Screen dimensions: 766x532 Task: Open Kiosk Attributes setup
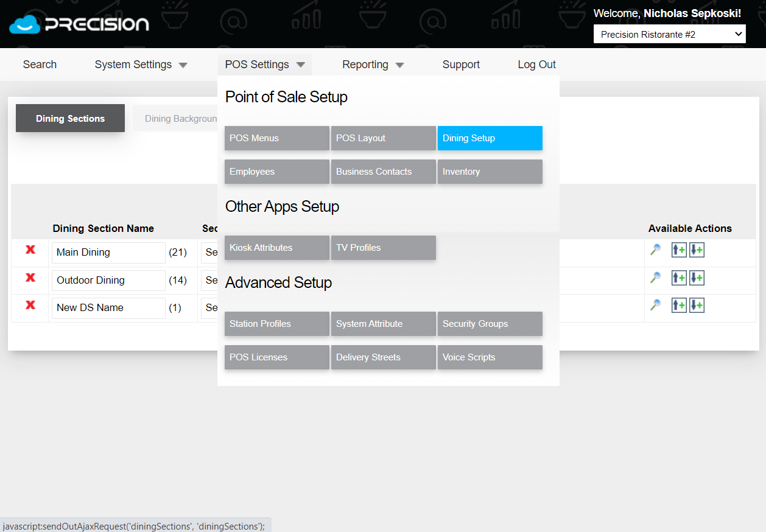[277, 248]
